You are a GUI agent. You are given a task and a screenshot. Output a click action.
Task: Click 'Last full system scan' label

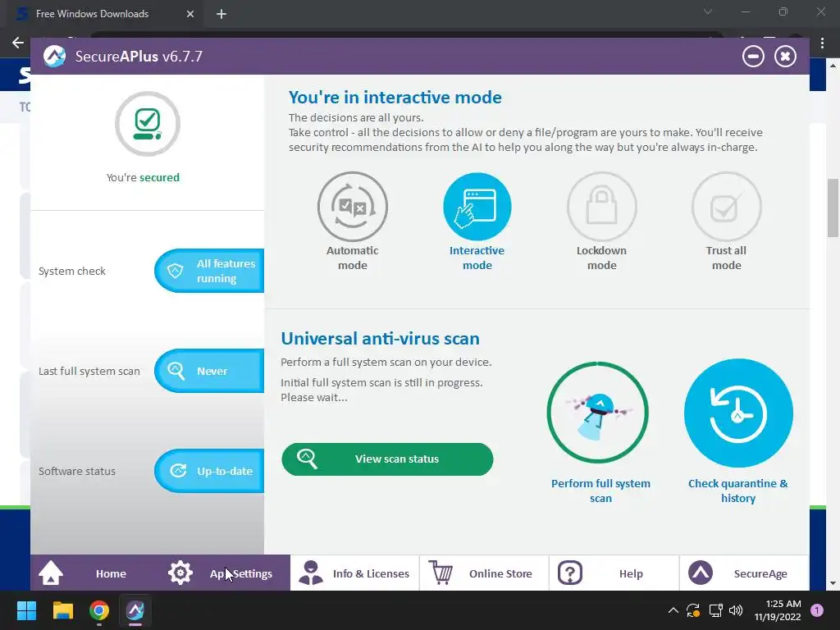(89, 372)
